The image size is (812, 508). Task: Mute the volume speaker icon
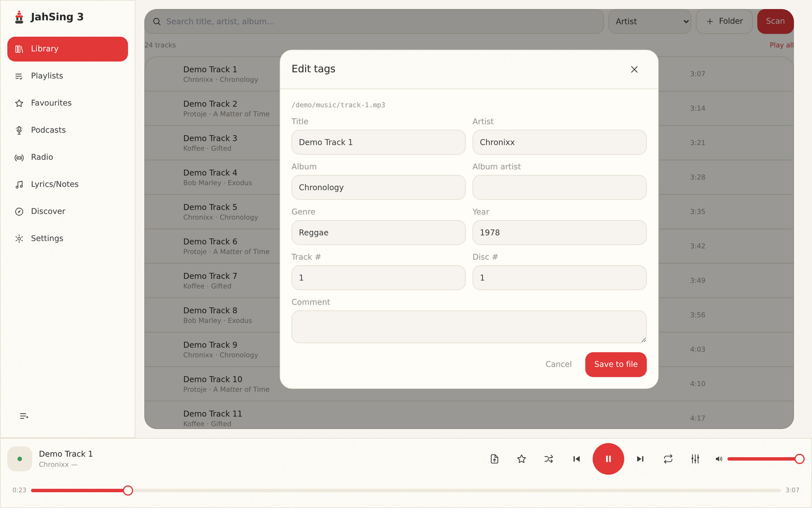[719, 459]
